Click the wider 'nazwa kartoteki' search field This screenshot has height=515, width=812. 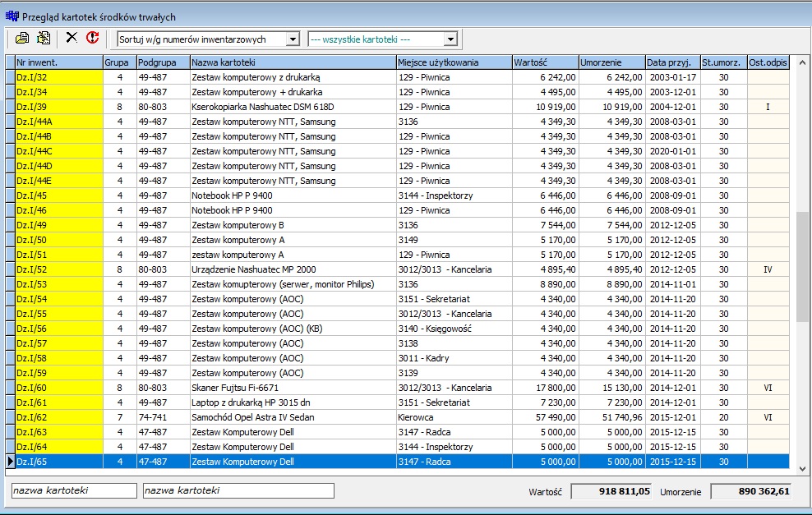click(238, 490)
